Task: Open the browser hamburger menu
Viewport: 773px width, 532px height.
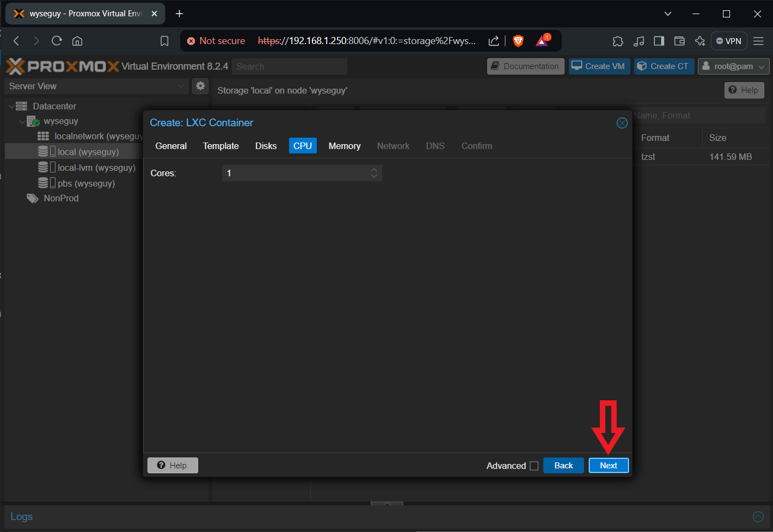Action: click(758, 41)
